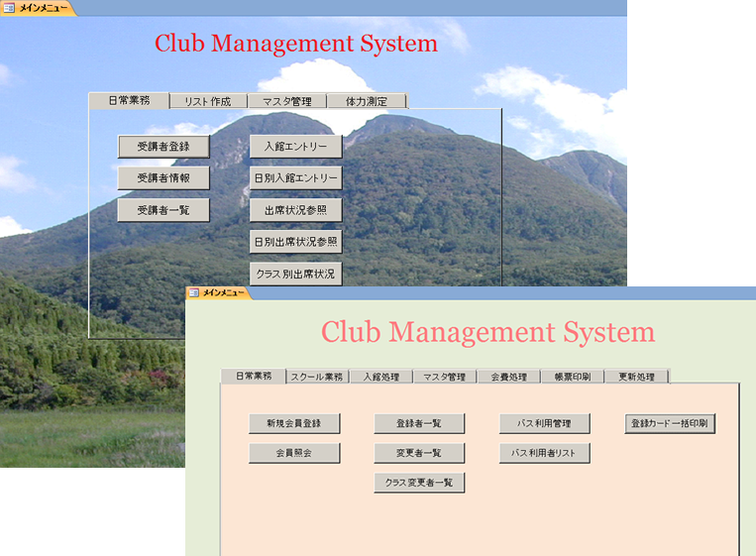
Task: Open the 体力測定 tab
Action: [367, 101]
